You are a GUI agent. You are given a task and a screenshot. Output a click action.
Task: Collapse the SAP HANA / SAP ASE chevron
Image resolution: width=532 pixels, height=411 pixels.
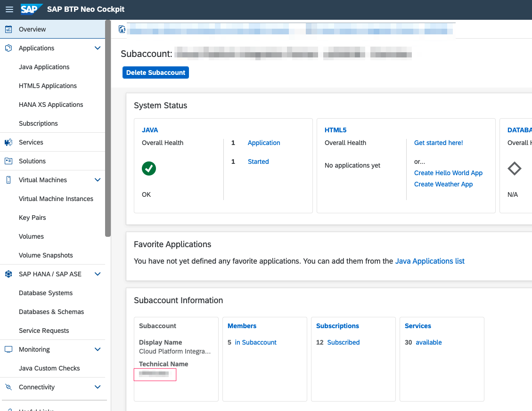point(98,274)
